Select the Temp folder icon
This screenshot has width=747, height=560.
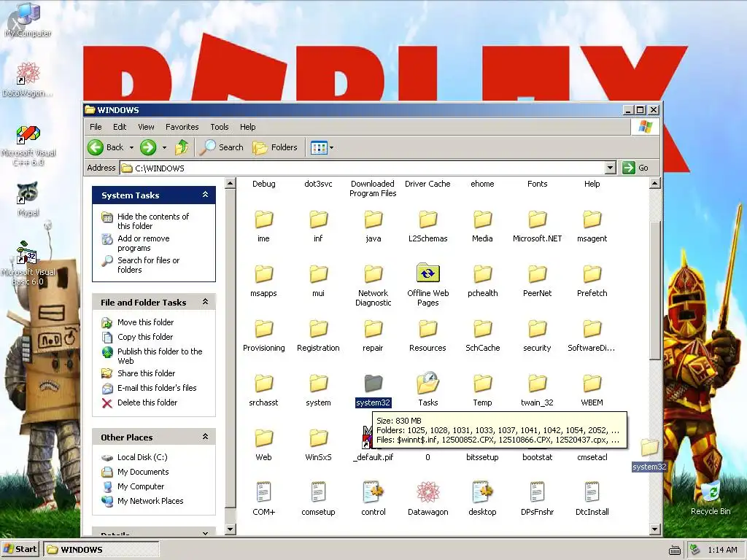click(x=482, y=383)
